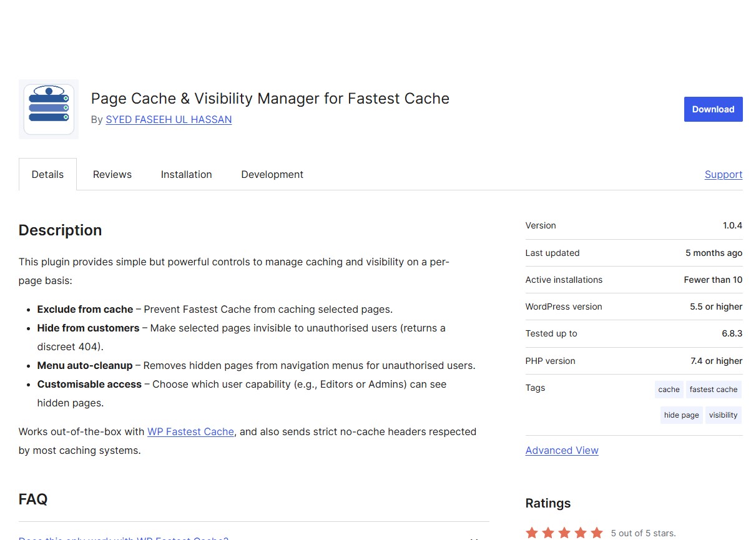Select the "fastest cache" tag
The width and height of the screenshot is (756, 540).
[x=714, y=390]
